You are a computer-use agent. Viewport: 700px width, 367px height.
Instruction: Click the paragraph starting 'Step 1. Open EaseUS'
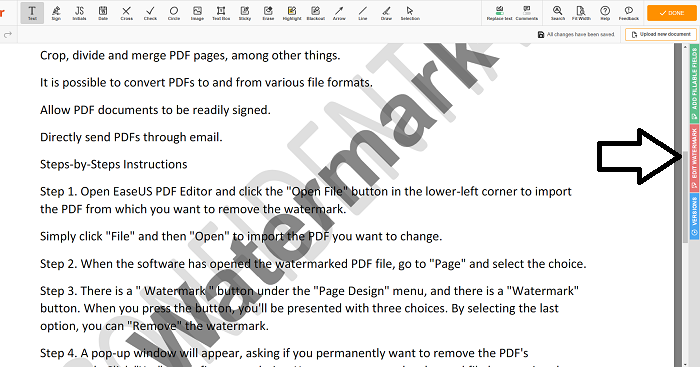click(x=306, y=200)
